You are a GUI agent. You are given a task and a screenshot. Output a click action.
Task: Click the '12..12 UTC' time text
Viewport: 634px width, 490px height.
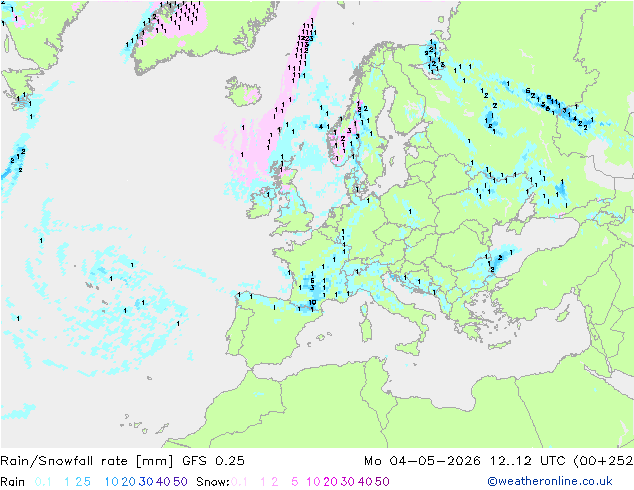coord(527,461)
